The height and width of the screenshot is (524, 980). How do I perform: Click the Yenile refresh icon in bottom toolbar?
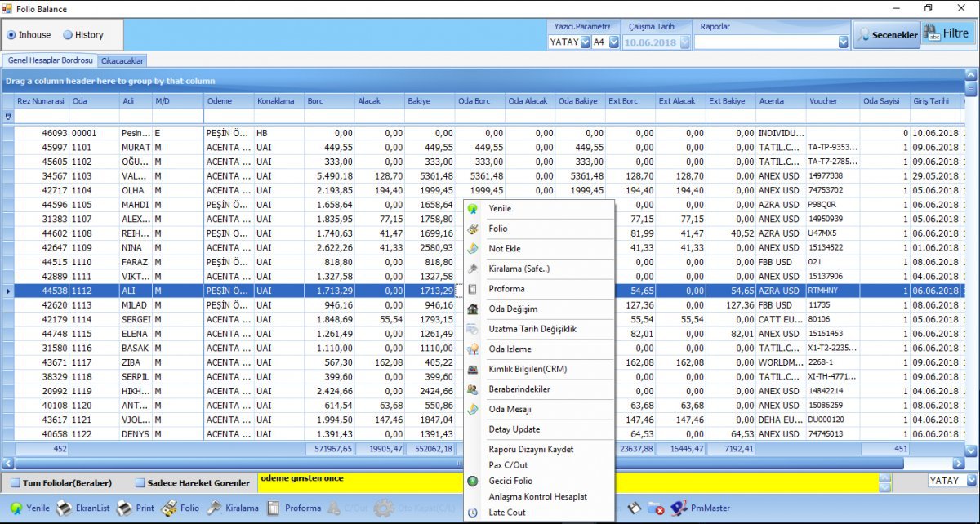tap(15, 508)
